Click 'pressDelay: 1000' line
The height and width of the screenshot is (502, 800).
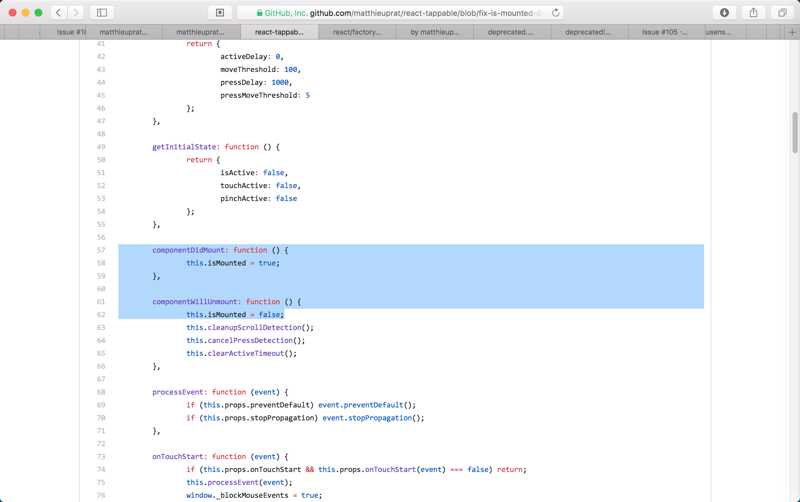[x=256, y=83]
